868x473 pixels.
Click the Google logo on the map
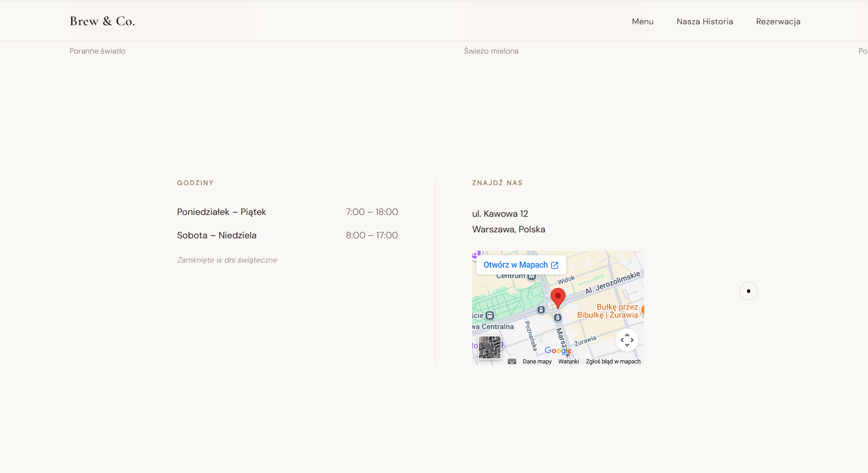pos(558,350)
